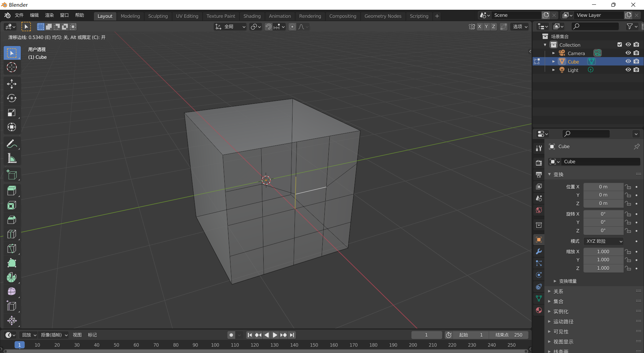Open the 渲染 menu
The image size is (644, 353).
coord(49,15)
